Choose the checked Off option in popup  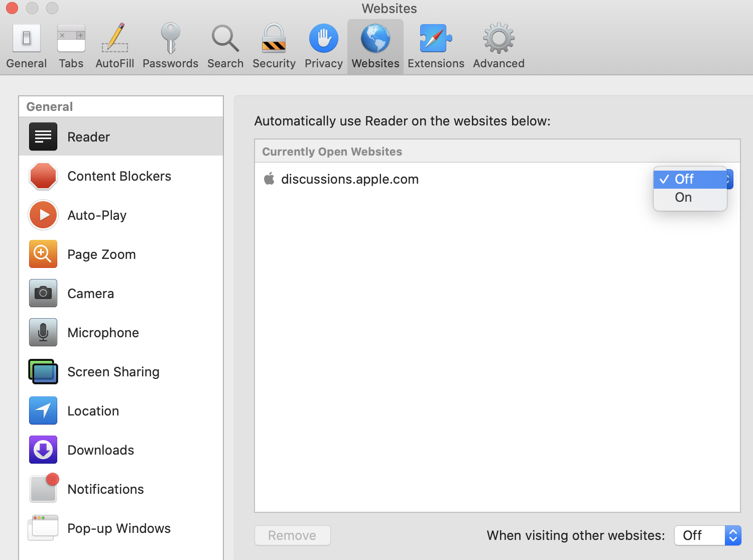coord(684,179)
